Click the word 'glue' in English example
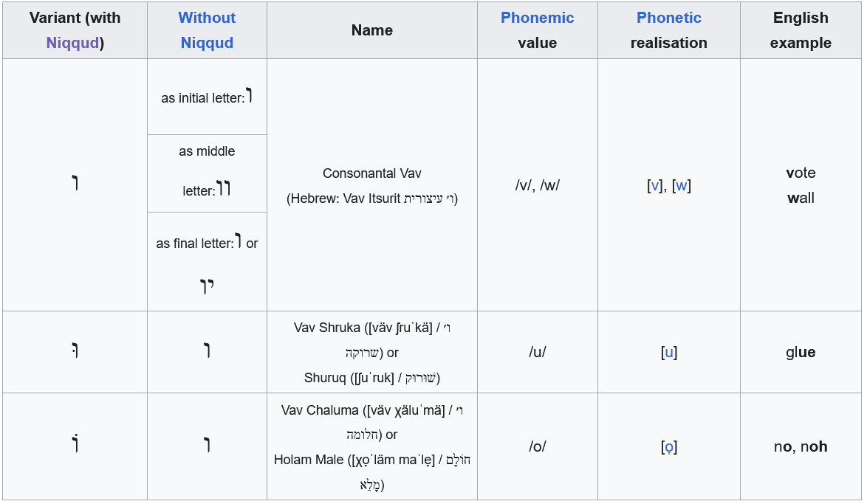This screenshot has height=504, width=867. click(801, 352)
